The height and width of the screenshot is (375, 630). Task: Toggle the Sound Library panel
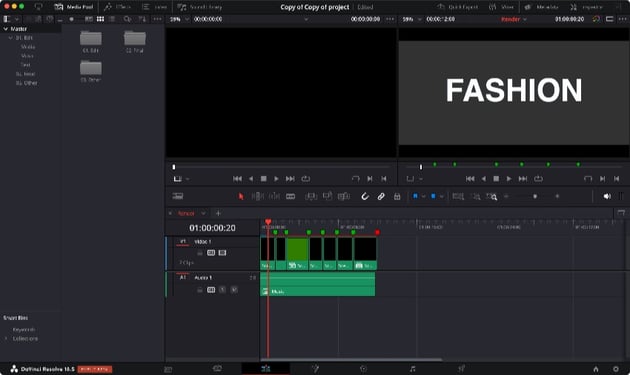pos(199,7)
